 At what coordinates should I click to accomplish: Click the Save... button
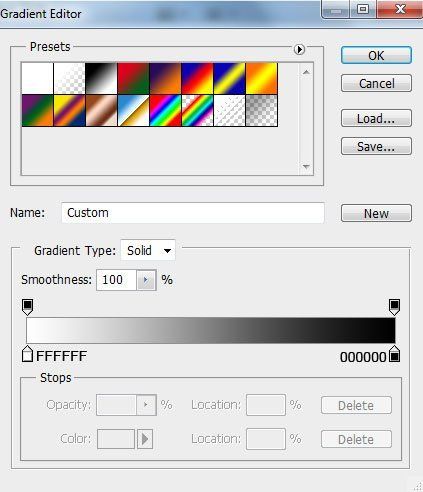(376, 146)
